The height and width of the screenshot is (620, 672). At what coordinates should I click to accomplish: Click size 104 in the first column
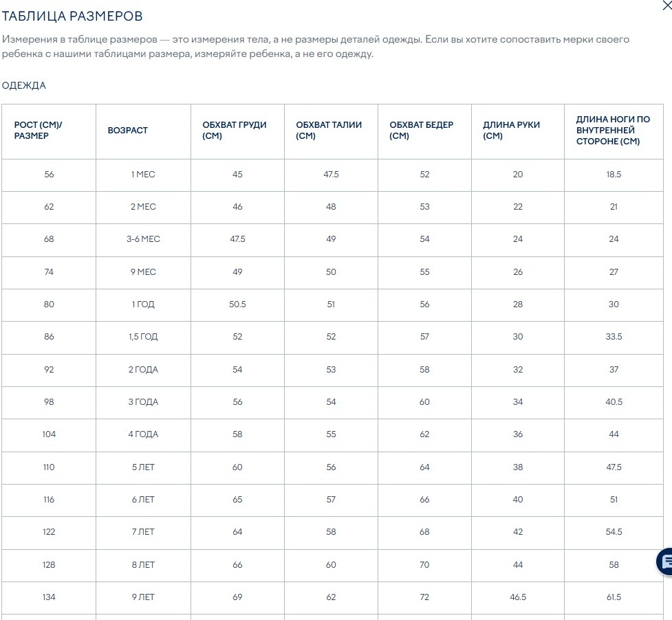click(x=49, y=434)
